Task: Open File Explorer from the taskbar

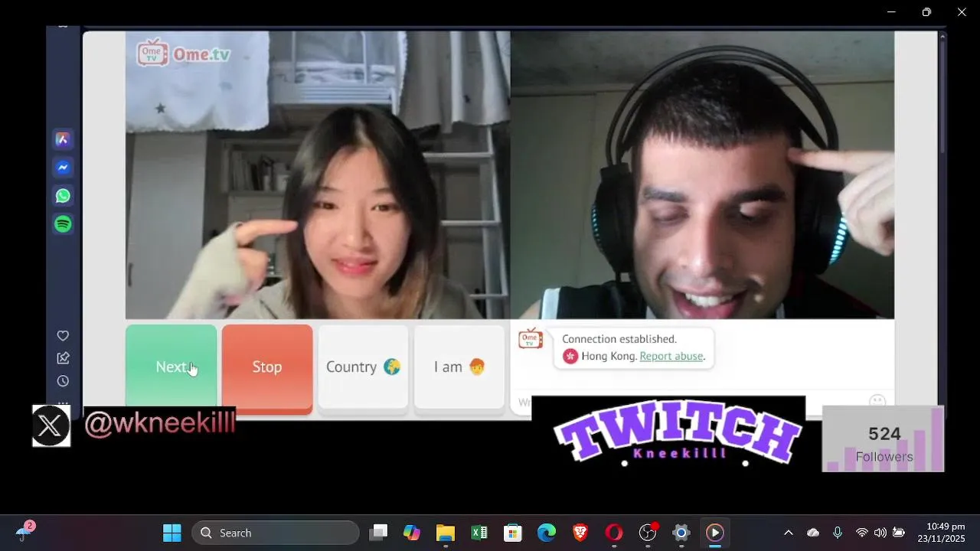Action: pos(446,533)
